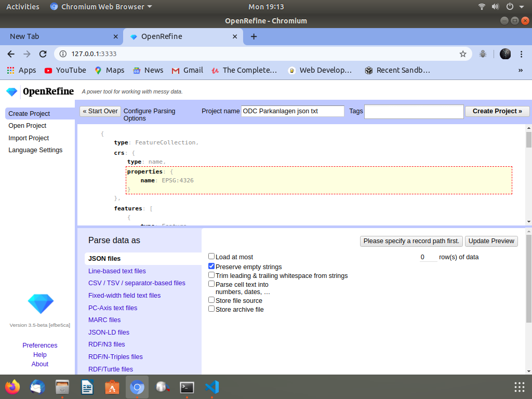This screenshot has width=532, height=399.
Task: Click the Create Project » button
Action: click(x=497, y=111)
